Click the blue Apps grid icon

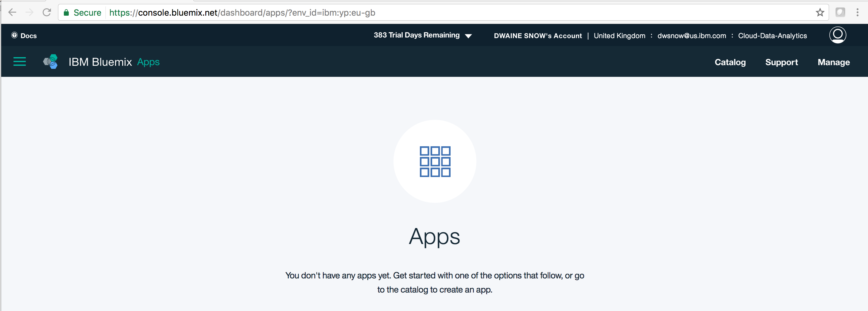coord(435,162)
